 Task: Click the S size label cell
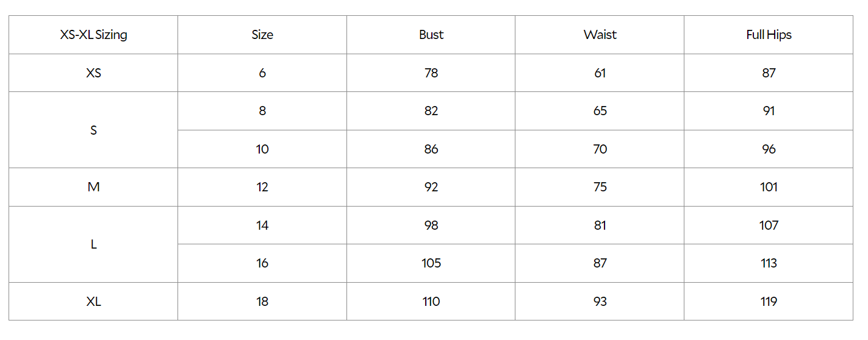(93, 130)
